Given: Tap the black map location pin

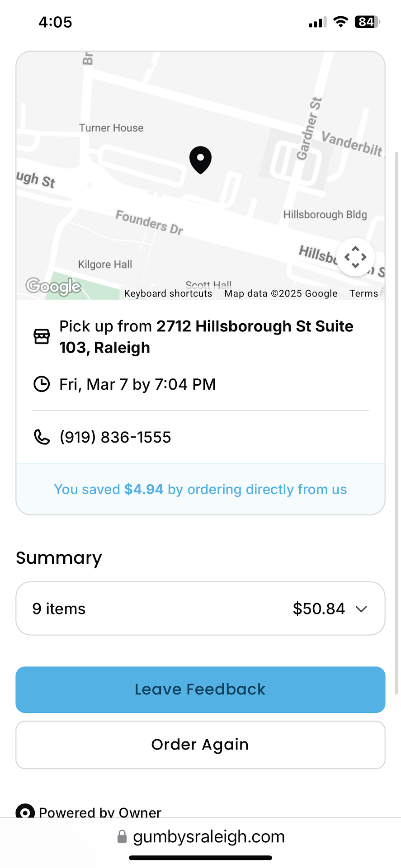Looking at the screenshot, I should [x=200, y=159].
